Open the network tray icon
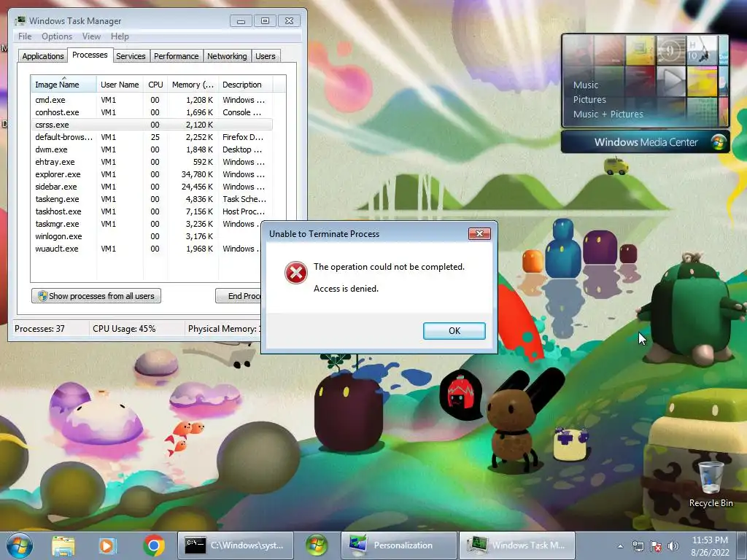747x560 pixels. (x=638, y=546)
